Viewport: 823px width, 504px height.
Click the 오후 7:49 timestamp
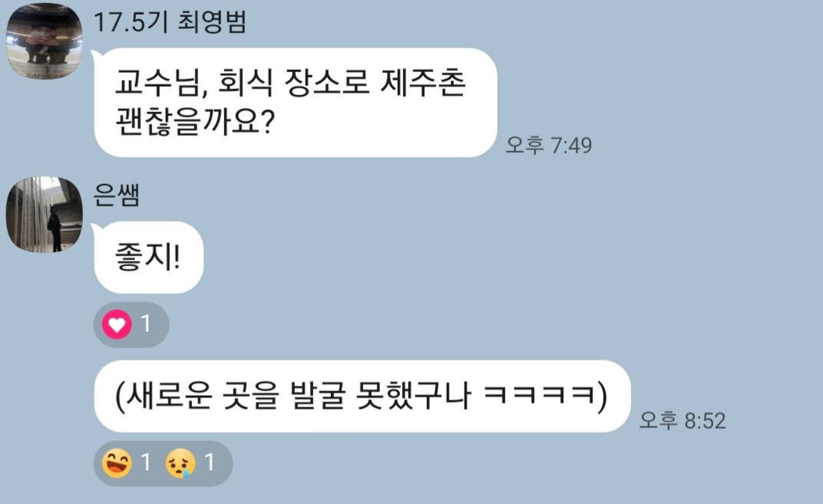pyautogui.click(x=548, y=145)
